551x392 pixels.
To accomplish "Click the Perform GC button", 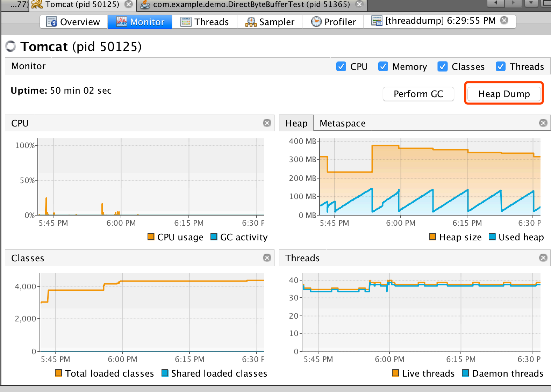I will pyautogui.click(x=418, y=94).
